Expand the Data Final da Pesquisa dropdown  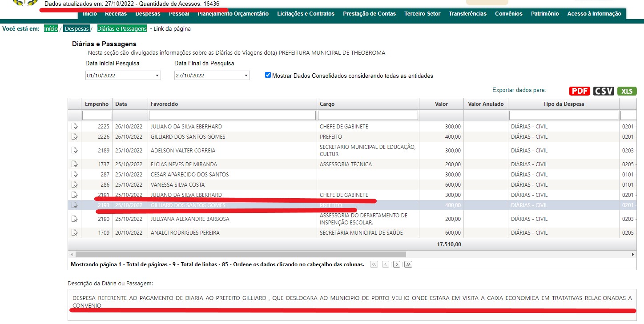[x=246, y=76]
